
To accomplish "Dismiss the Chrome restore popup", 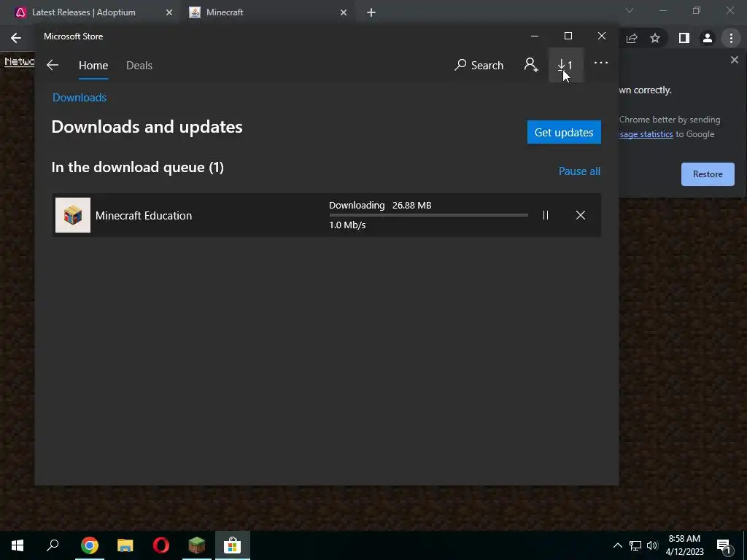I will (x=734, y=60).
